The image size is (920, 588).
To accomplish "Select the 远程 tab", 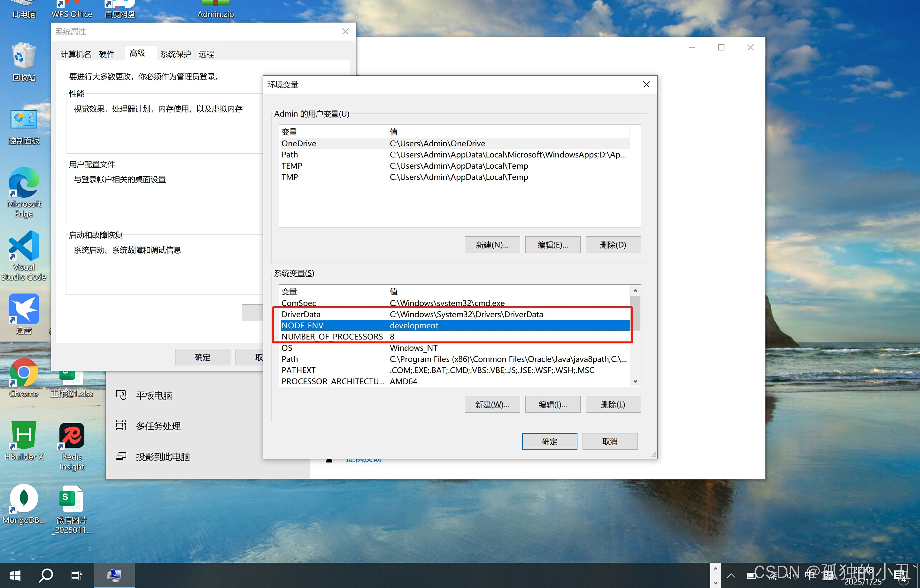I will click(x=206, y=54).
